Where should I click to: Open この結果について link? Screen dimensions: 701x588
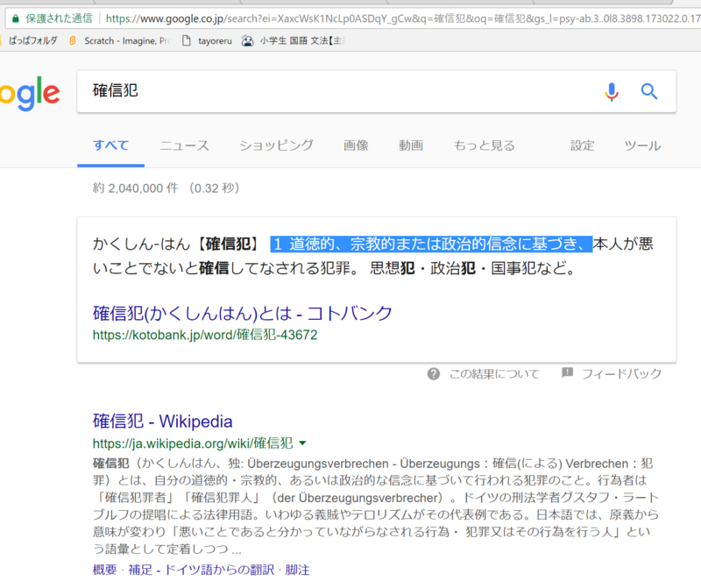494,374
